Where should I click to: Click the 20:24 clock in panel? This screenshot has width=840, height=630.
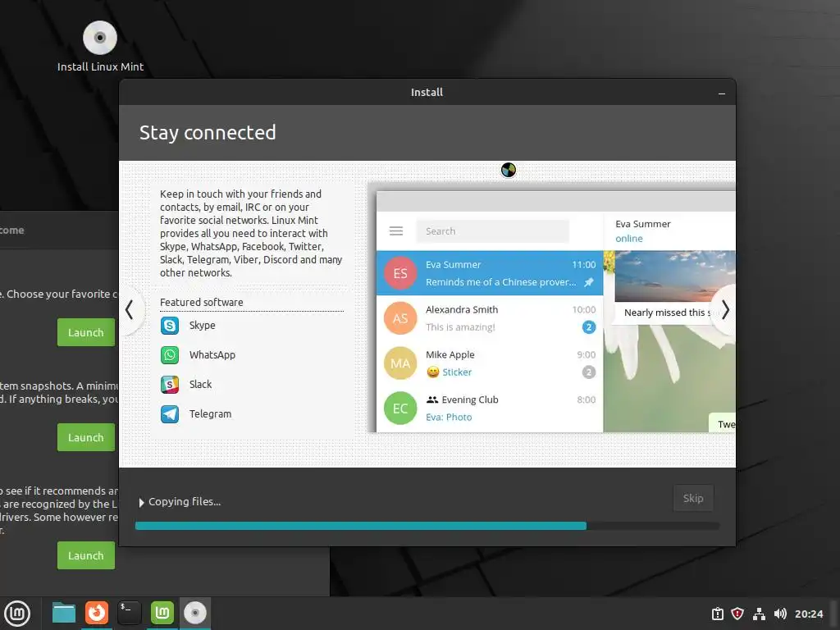(x=809, y=614)
